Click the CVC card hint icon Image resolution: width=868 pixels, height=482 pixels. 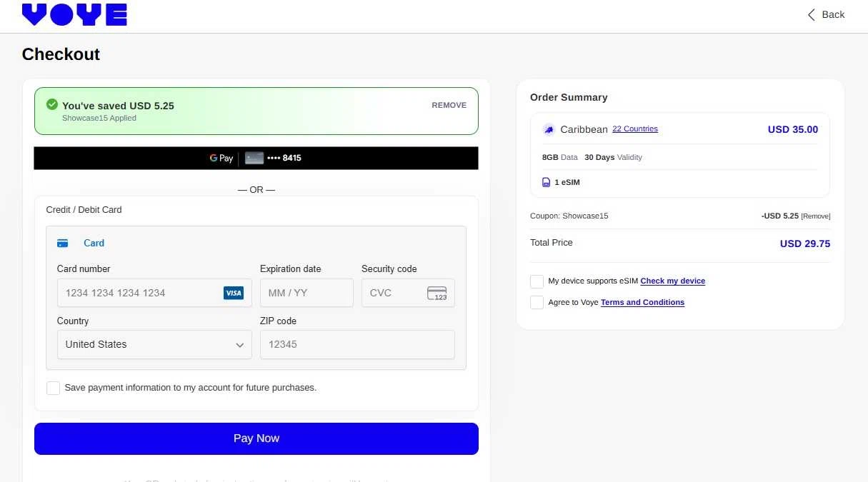[437, 293]
